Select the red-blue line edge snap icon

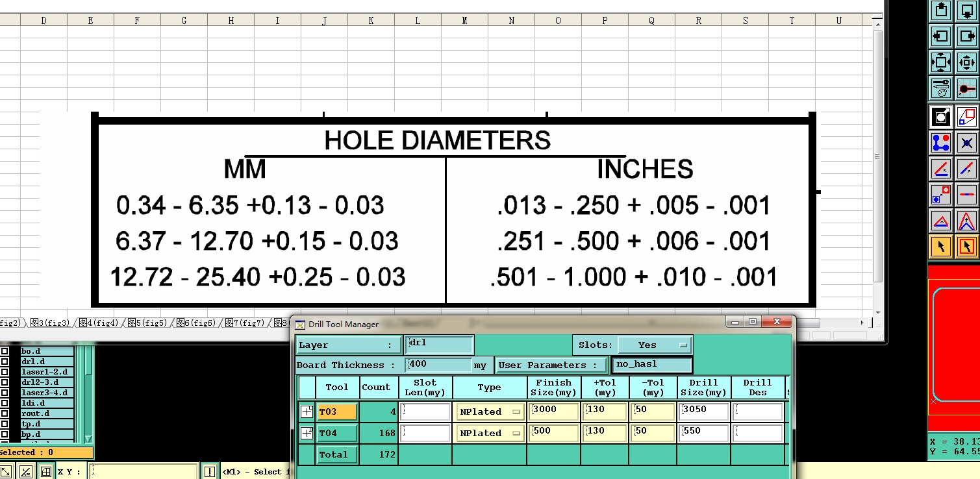pos(941,169)
